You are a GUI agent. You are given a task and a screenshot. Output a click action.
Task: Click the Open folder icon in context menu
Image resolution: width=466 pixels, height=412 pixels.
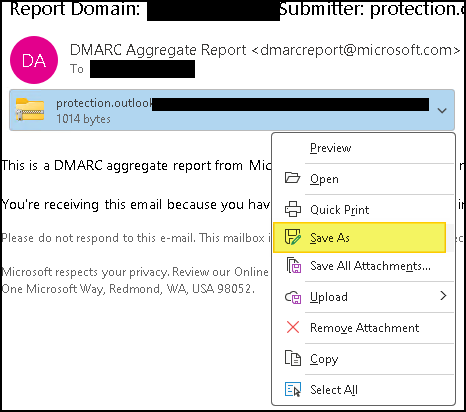click(292, 178)
